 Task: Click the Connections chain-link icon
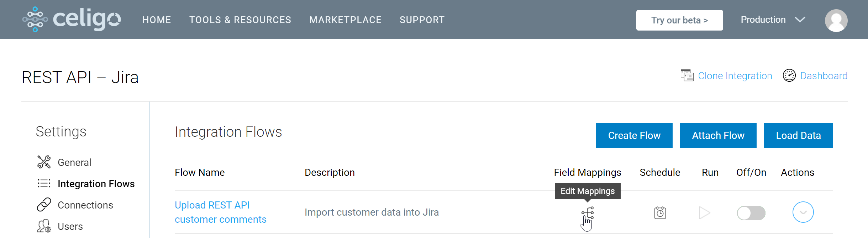click(x=44, y=205)
